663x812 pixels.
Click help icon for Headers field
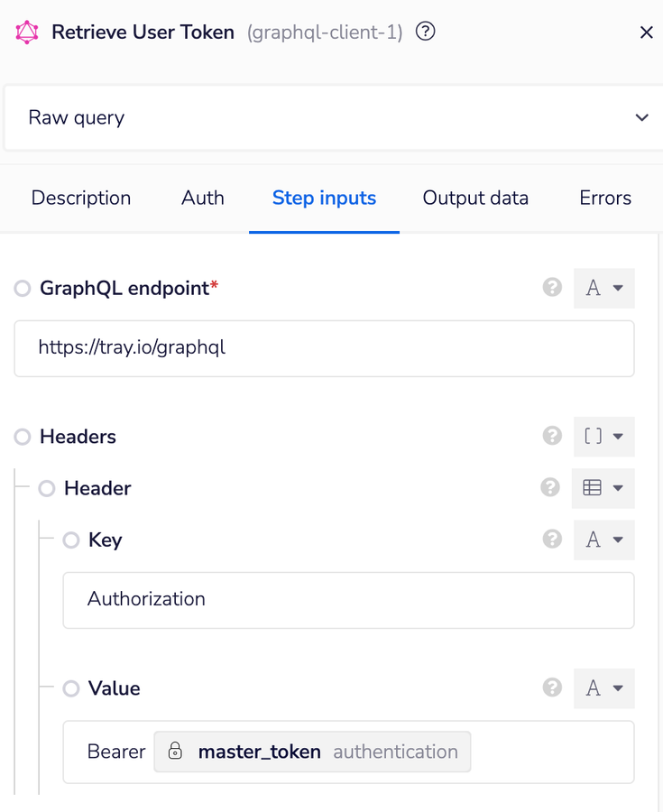[x=553, y=436]
